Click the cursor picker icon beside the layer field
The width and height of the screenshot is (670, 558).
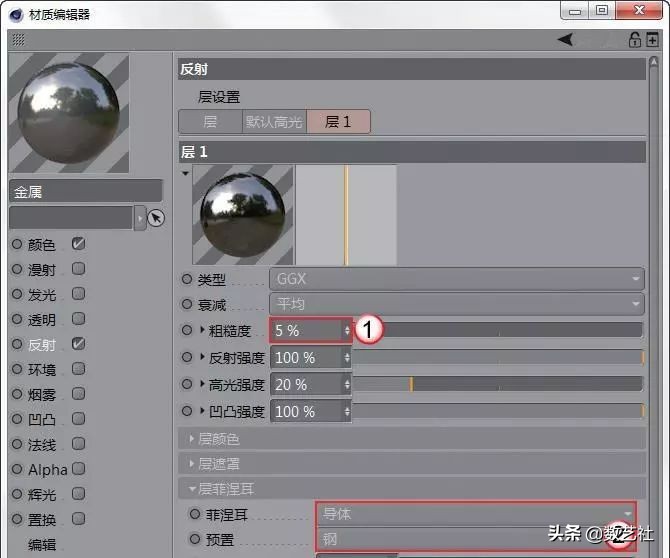(156, 218)
